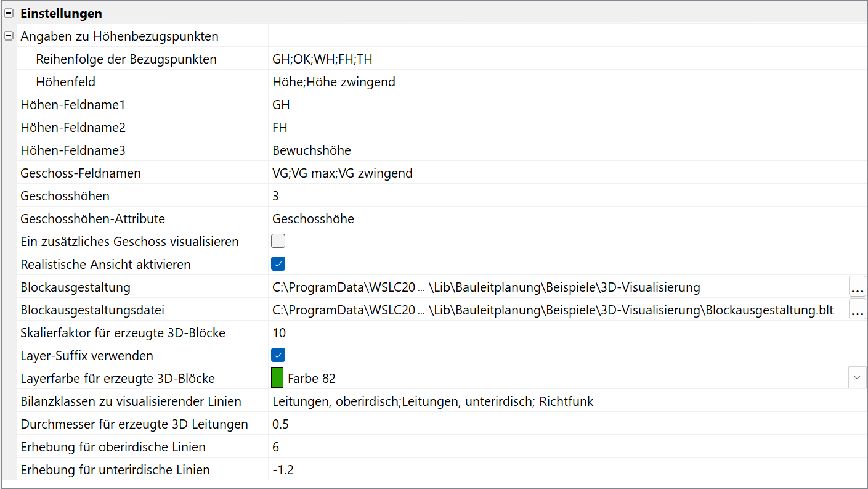Collapse the Einstellungen section
This screenshot has height=489, width=868.
coord(9,14)
